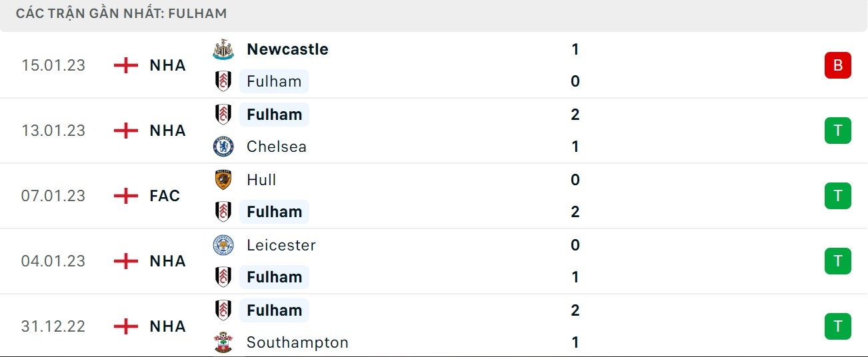Click England flag beside 15.01.23 match

pyautogui.click(x=126, y=65)
